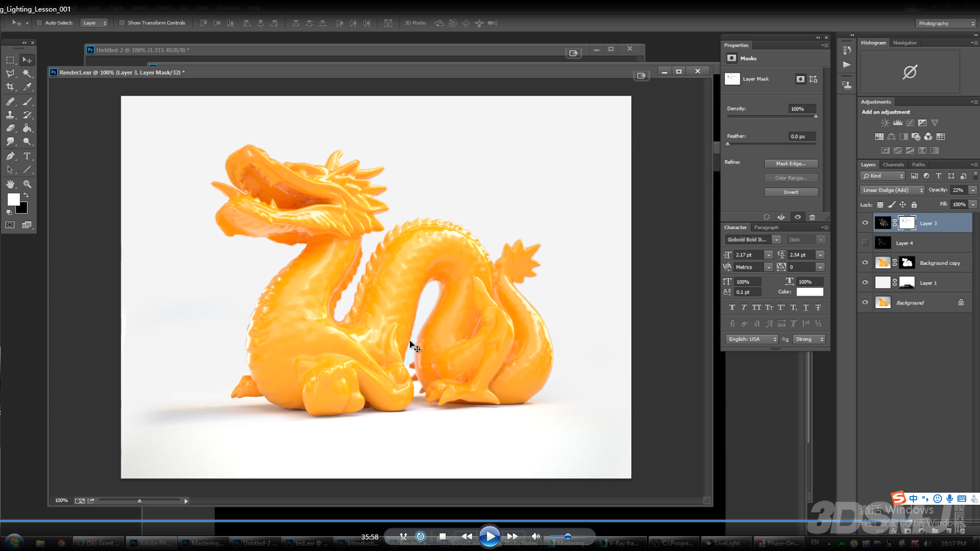The width and height of the screenshot is (980, 551).
Task: Select the Brush tool
Action: click(27, 101)
